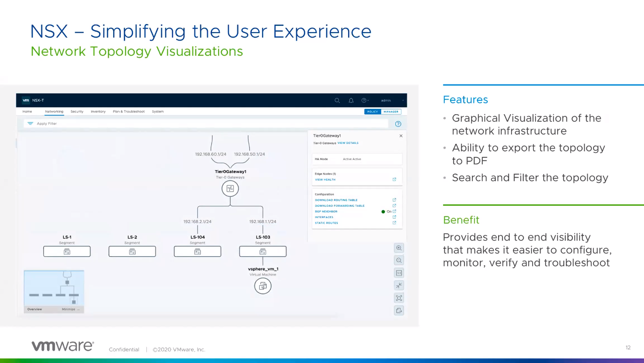Click the Download Routing Table link
Viewport: 644px width, 363px height.
click(336, 200)
